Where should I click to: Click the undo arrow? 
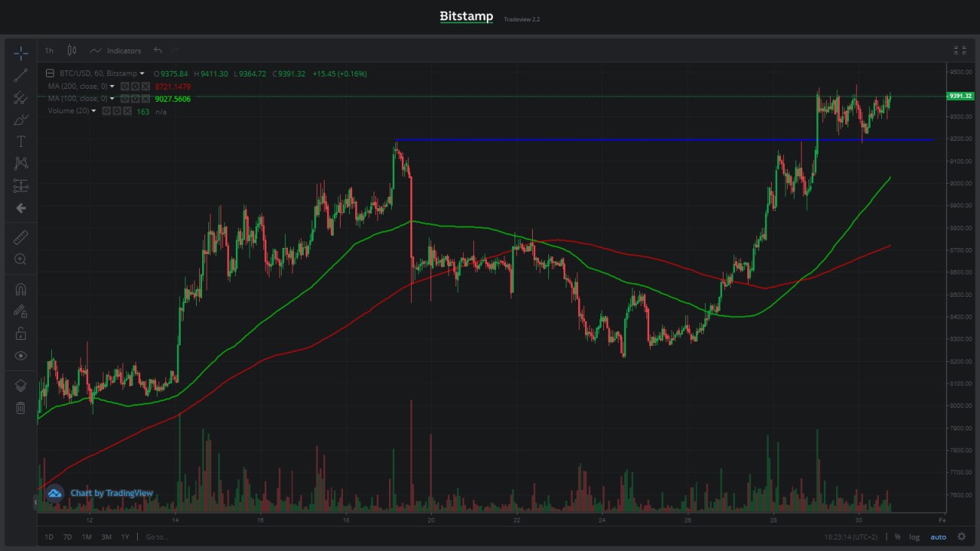pyautogui.click(x=157, y=51)
